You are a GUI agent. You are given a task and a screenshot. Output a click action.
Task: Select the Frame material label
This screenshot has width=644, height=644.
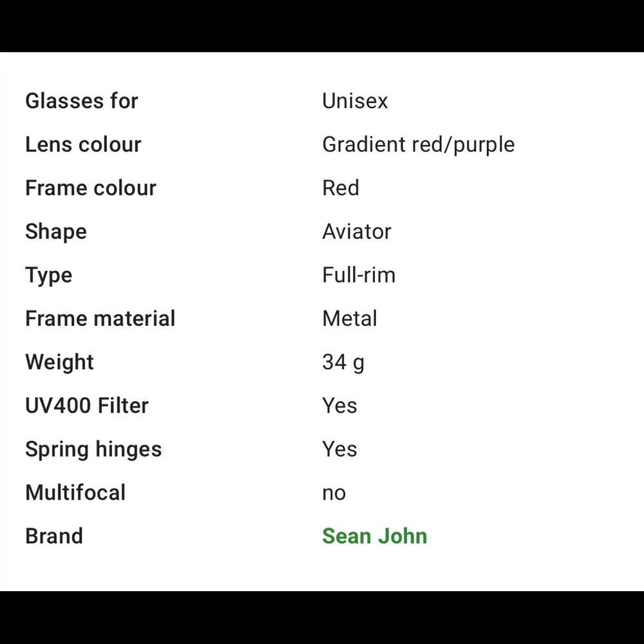point(100,319)
